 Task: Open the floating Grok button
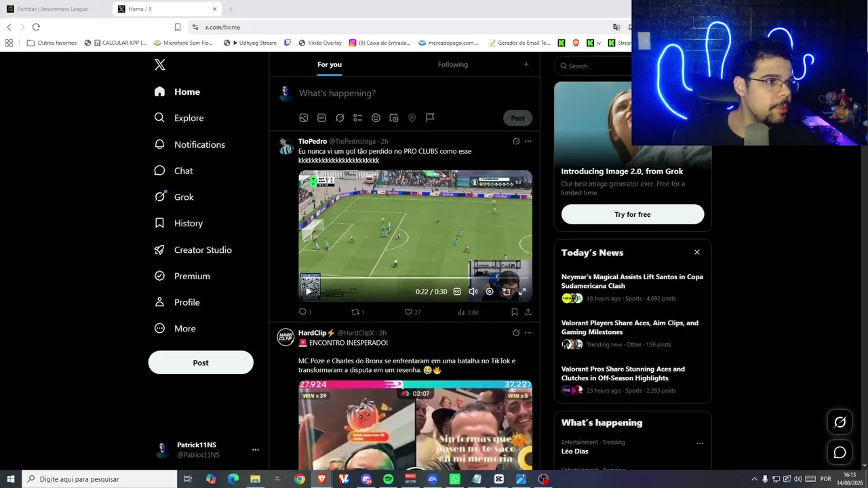click(x=840, y=422)
